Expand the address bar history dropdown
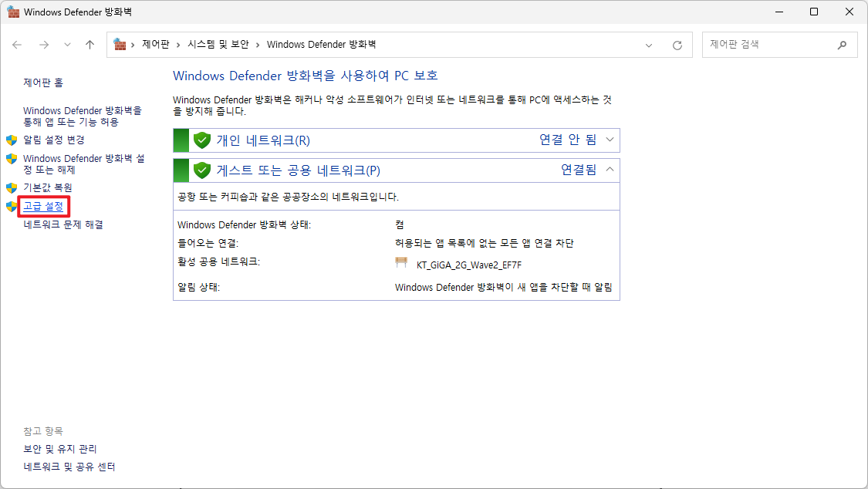The image size is (868, 489). 649,46
